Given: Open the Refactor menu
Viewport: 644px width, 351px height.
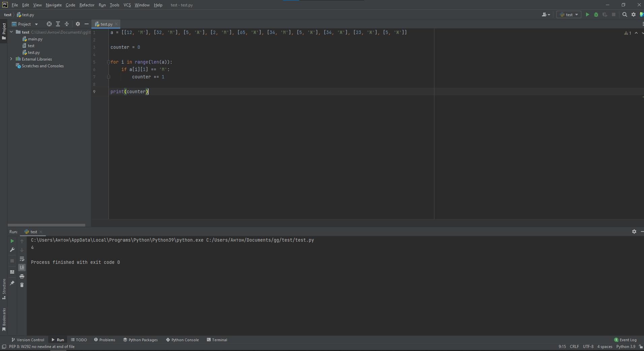Looking at the screenshot, I should pos(87,5).
